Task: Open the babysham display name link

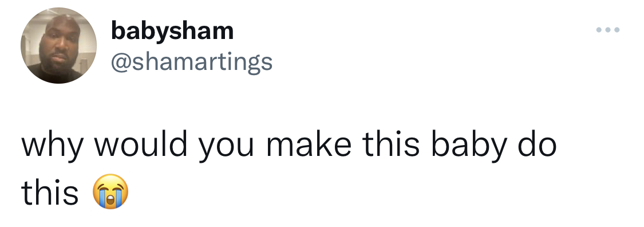Action: (x=172, y=32)
